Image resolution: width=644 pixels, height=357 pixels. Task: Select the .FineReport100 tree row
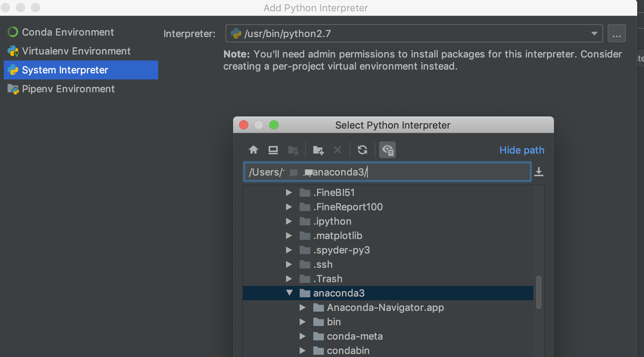tap(388, 207)
